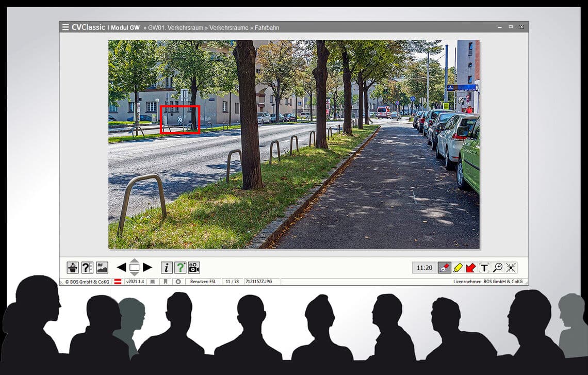Click the grey monitor status icon

pyautogui.click(x=152, y=282)
